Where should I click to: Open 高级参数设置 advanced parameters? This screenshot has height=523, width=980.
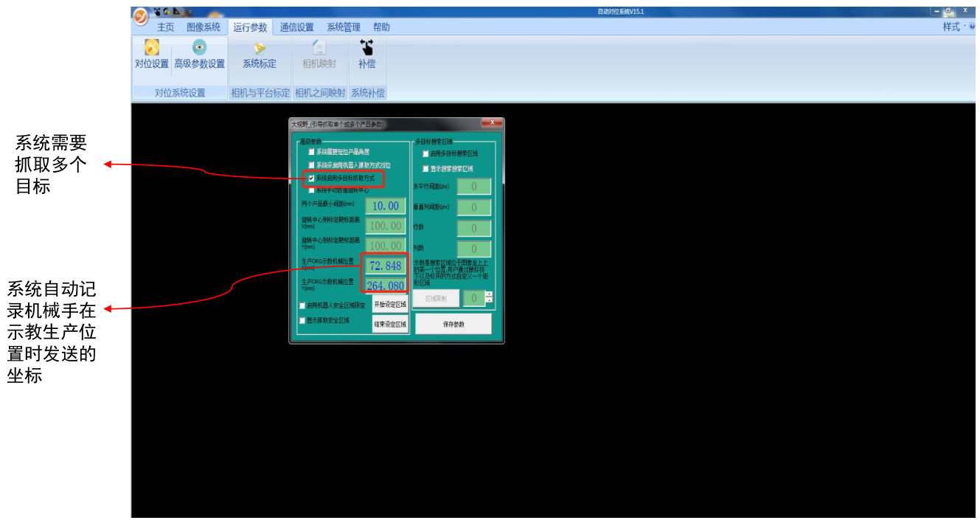click(199, 55)
